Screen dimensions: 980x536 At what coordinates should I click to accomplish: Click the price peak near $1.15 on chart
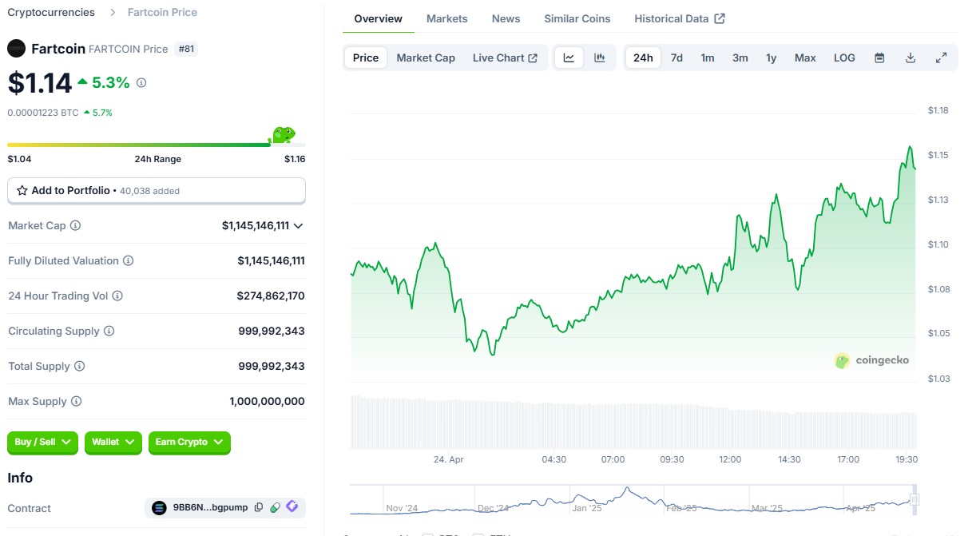tap(910, 147)
